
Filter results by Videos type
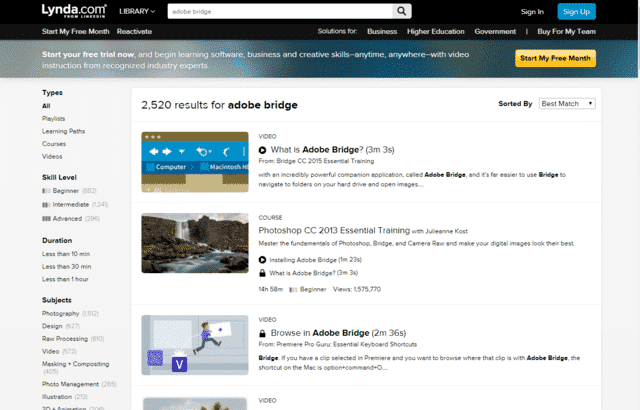click(x=52, y=157)
